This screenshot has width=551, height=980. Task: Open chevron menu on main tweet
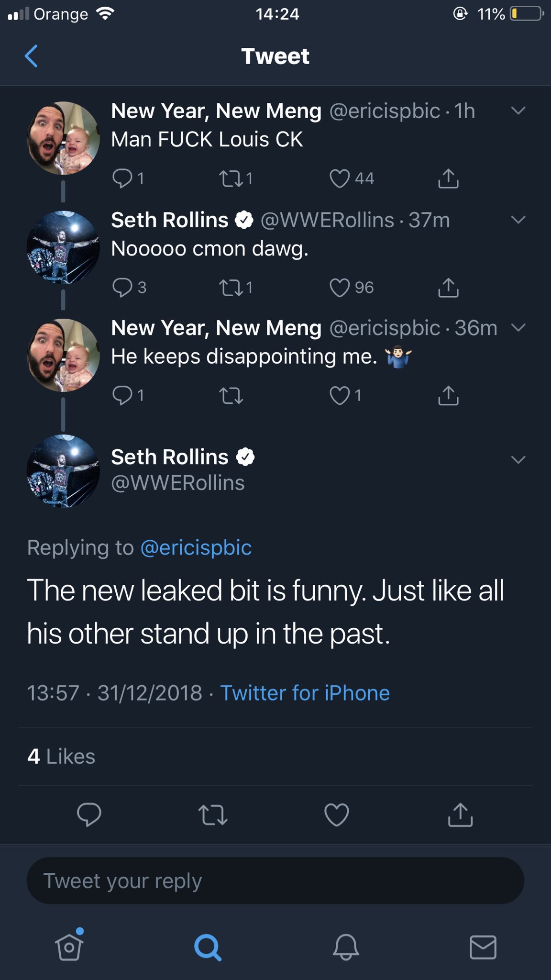518,460
